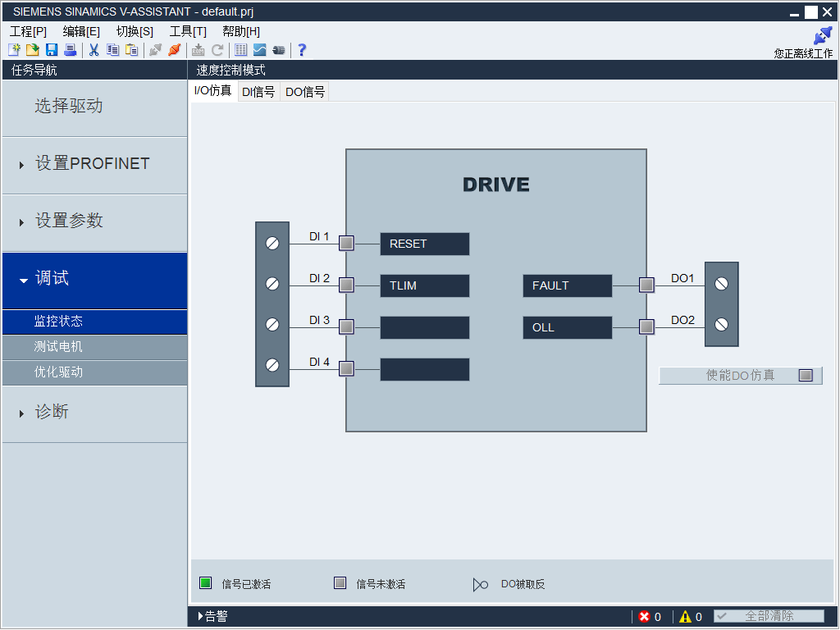This screenshot has height=630, width=840.
Task: Click the DI 4 terminal screw icon
Action: [x=272, y=365]
